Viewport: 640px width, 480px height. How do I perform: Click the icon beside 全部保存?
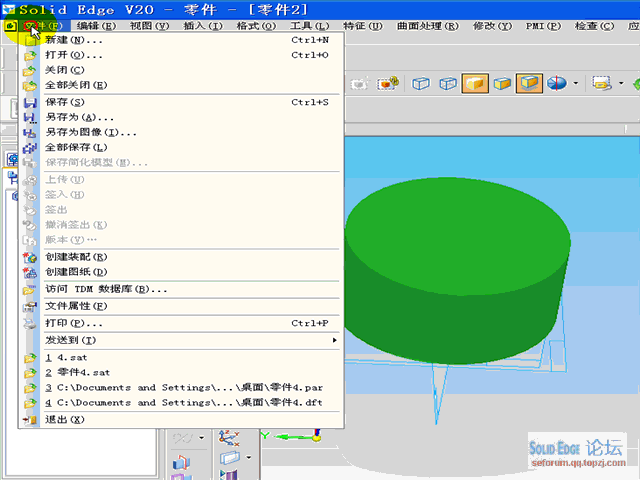click(x=30, y=148)
